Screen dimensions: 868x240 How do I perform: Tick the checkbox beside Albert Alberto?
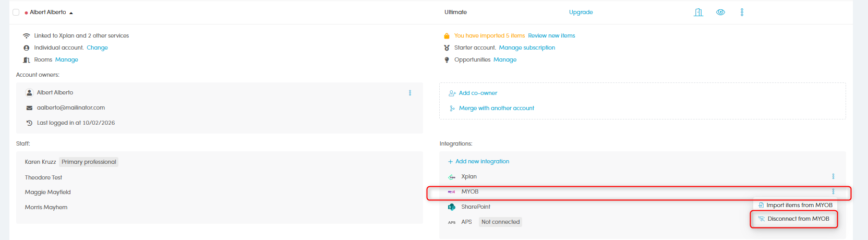click(x=16, y=13)
